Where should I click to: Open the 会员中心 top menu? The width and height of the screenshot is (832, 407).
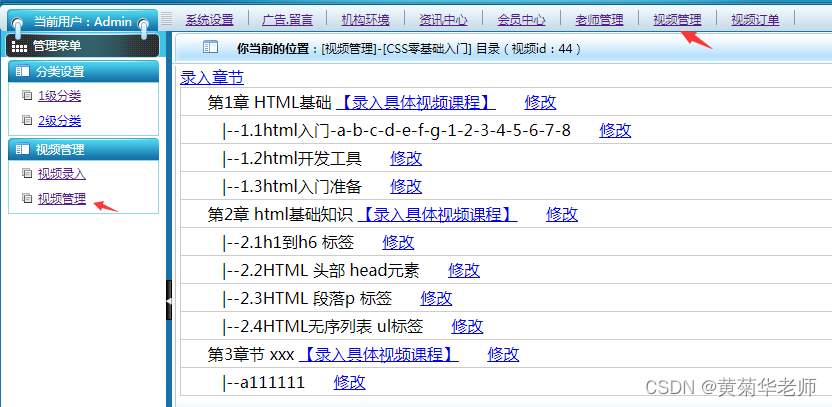[521, 19]
